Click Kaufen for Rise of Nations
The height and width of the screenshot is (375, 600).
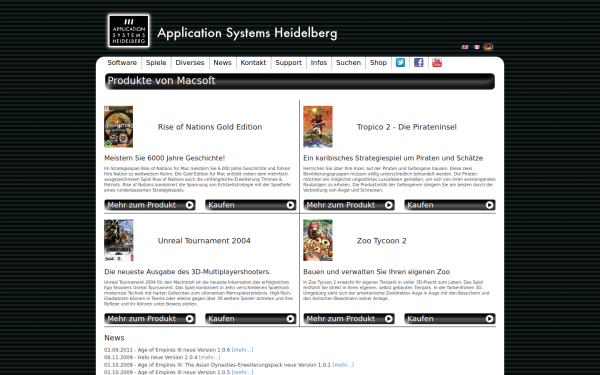pyautogui.click(x=251, y=205)
